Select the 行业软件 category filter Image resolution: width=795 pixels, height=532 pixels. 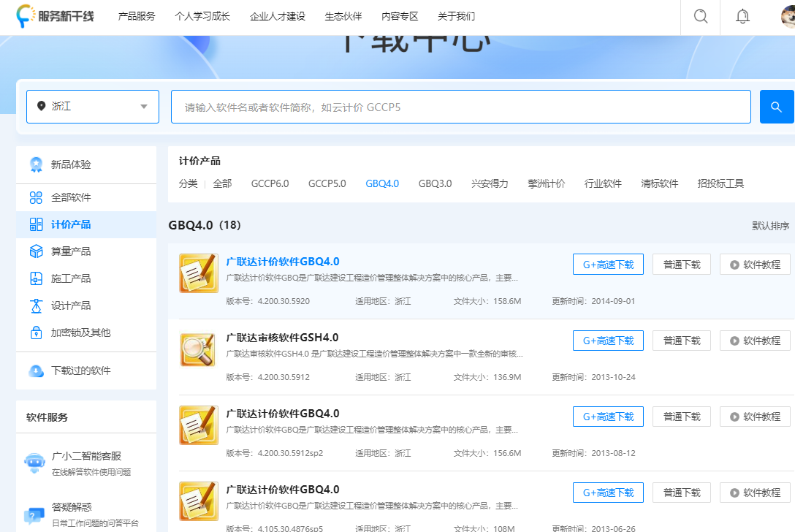point(603,183)
